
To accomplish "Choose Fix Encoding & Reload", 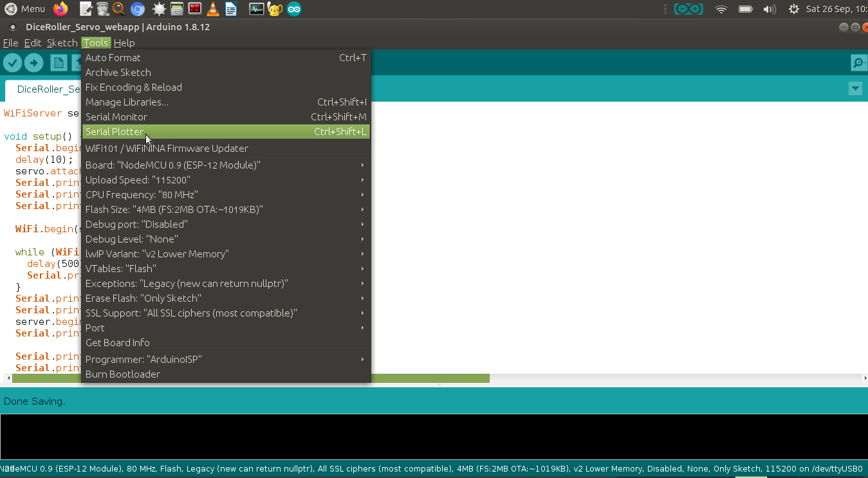I will point(226,87).
